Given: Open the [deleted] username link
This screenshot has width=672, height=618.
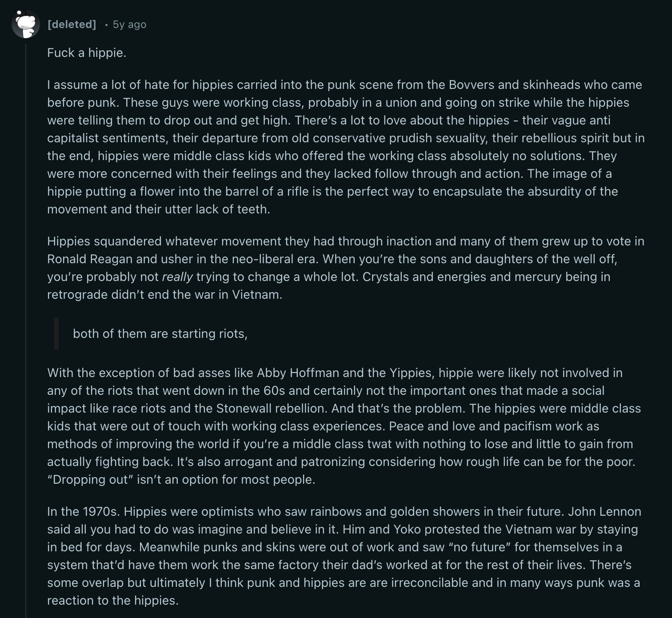Looking at the screenshot, I should pos(72,24).
